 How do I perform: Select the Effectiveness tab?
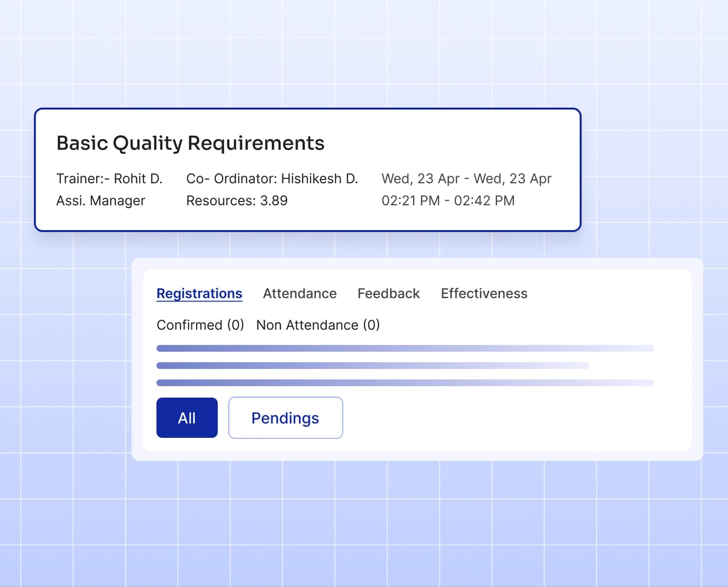tap(484, 293)
